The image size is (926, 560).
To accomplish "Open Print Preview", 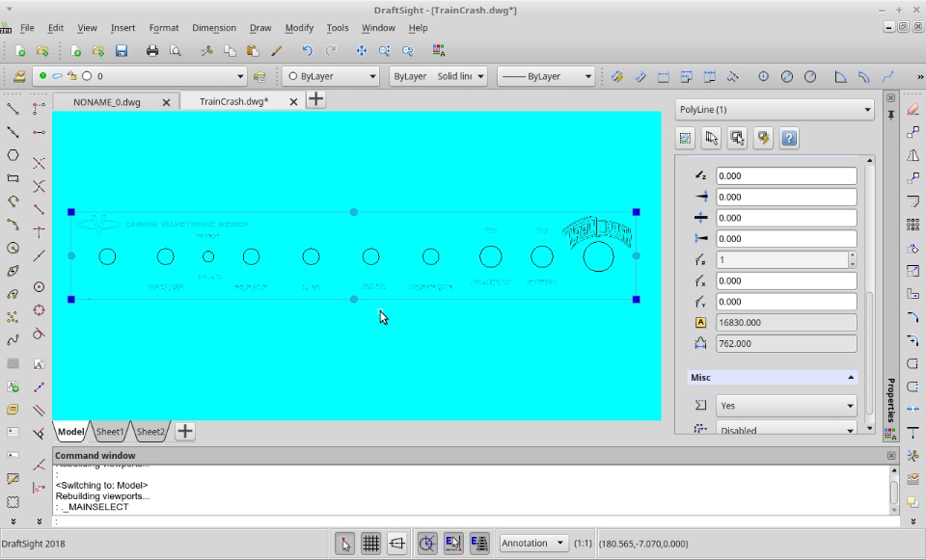I will 176,51.
